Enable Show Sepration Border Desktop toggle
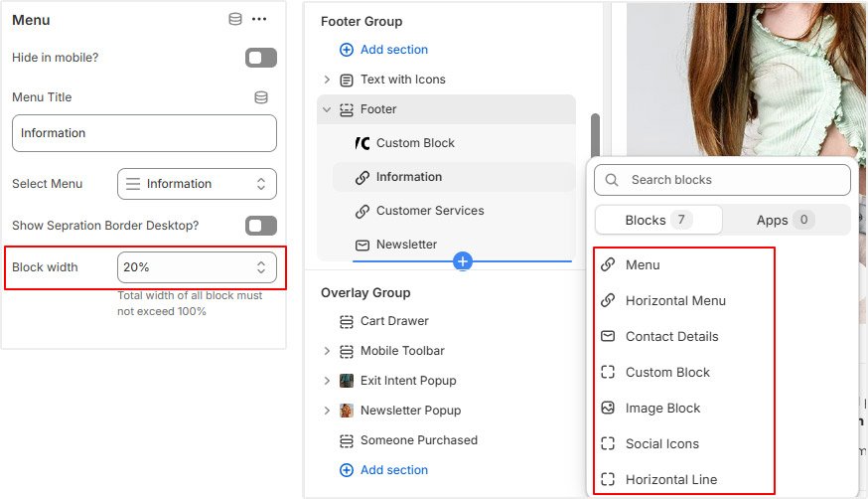Image resolution: width=868 pixels, height=499 pixels. point(261,226)
